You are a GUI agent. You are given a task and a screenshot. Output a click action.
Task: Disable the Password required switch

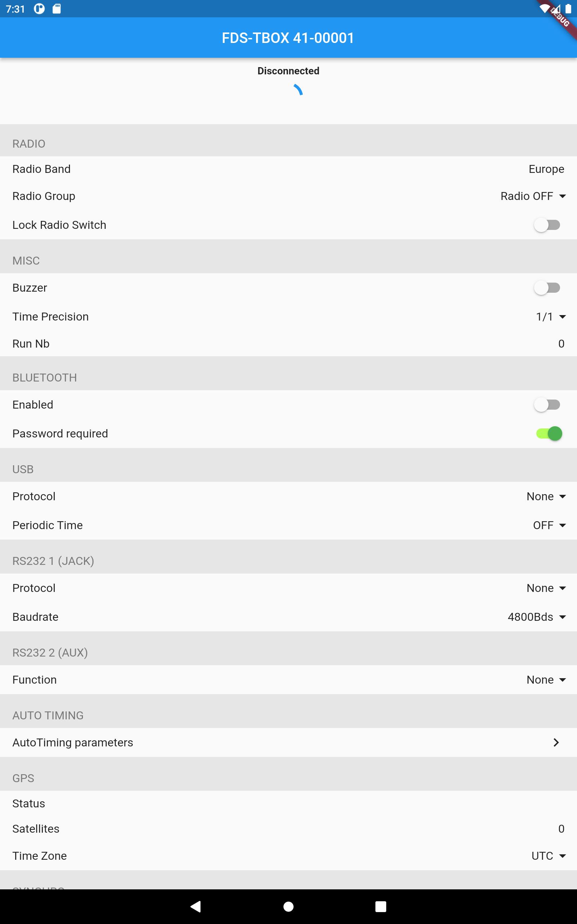click(x=549, y=433)
